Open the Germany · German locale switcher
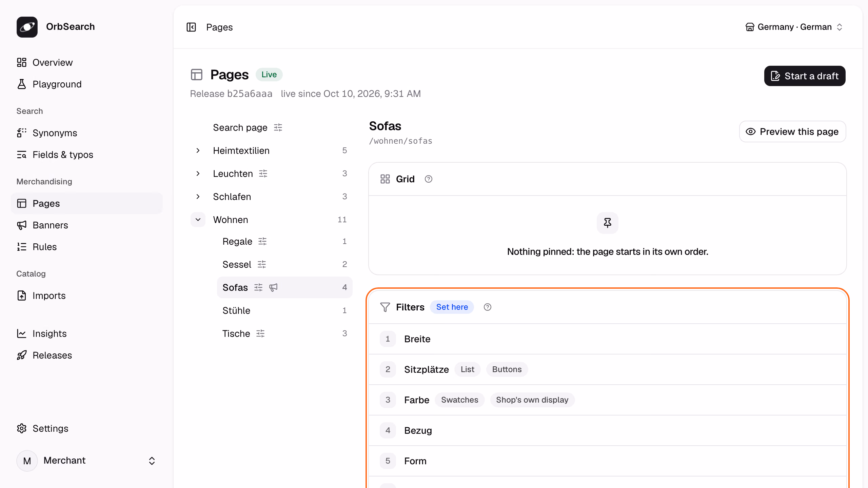Screen dimensions: 868x488 [794, 27]
